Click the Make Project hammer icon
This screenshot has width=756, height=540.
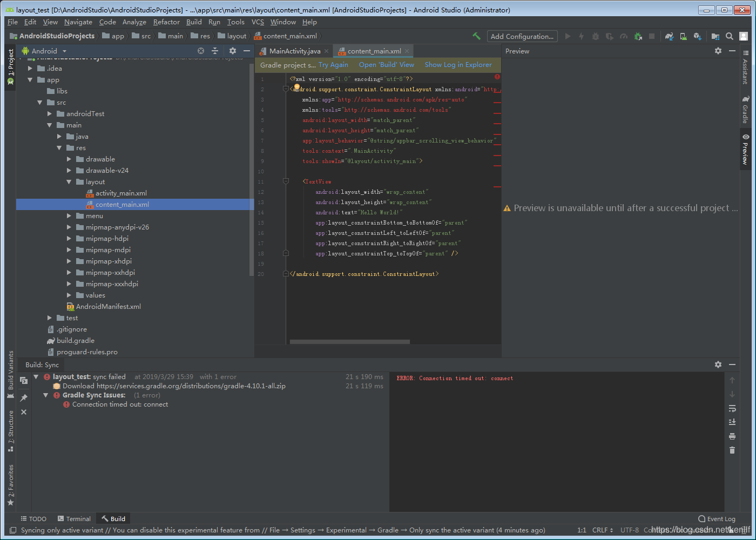(476, 36)
